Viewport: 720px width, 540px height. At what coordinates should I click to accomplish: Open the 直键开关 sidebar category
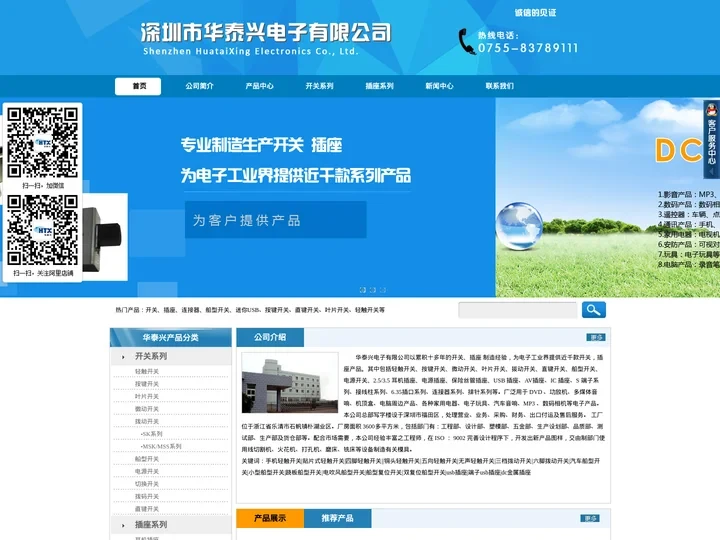click(x=147, y=509)
